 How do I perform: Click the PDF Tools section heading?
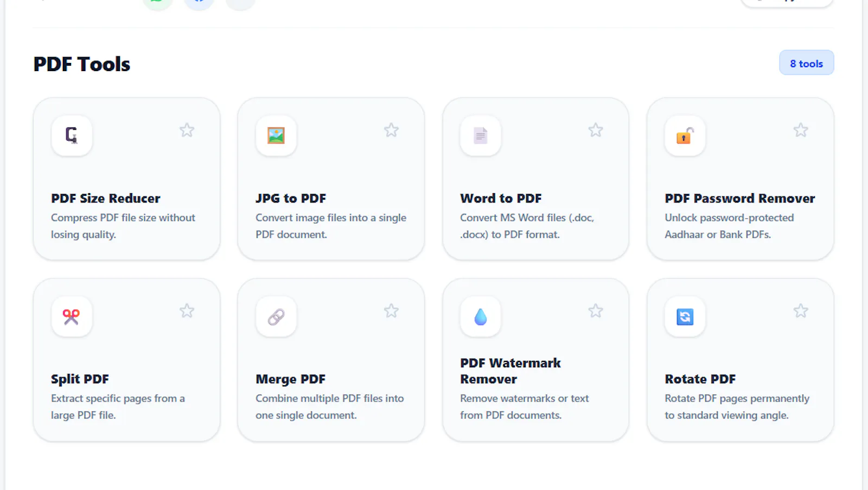point(82,64)
